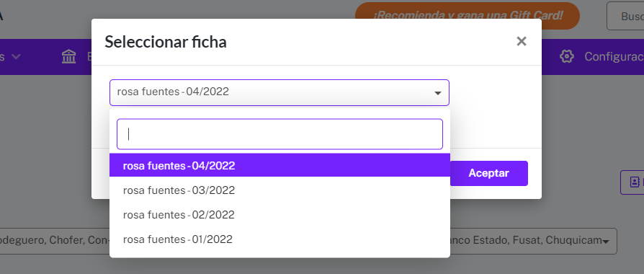
Task: Close the Seleccionar ficha dialog
Action: click(522, 41)
